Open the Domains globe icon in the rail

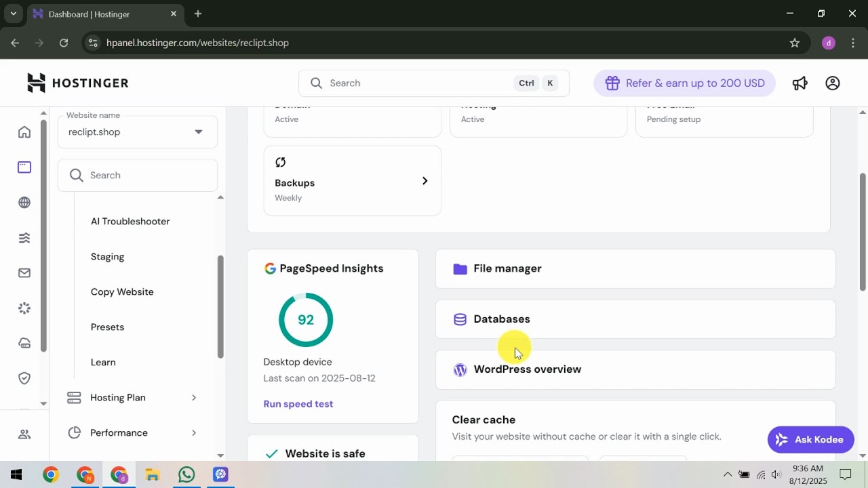(x=24, y=203)
